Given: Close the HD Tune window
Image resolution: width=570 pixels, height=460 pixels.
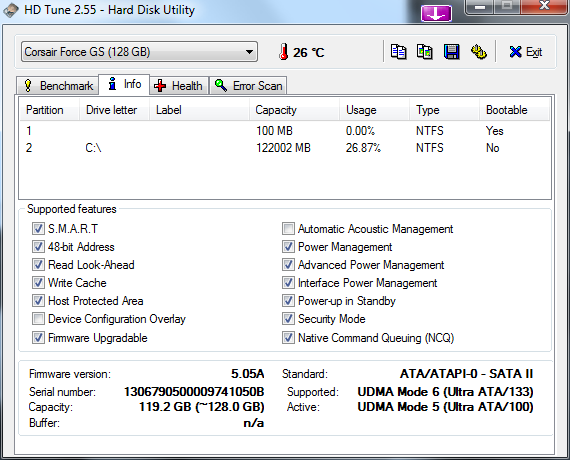Looking at the screenshot, I should tap(544, 7).
